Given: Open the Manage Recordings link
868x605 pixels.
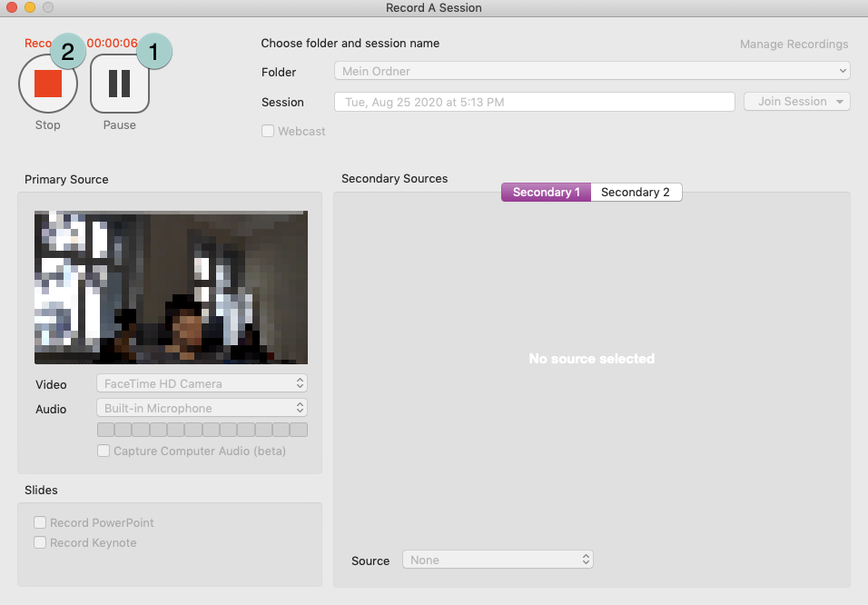Looking at the screenshot, I should [x=794, y=44].
